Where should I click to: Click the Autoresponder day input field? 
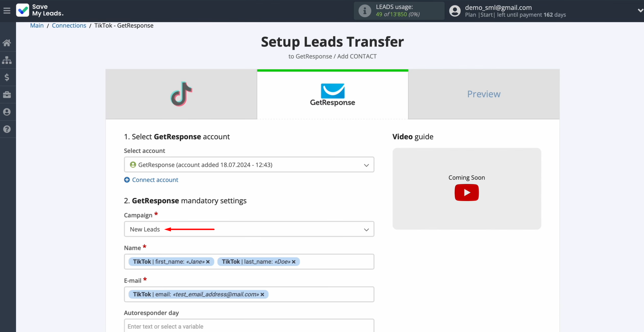pos(249,326)
